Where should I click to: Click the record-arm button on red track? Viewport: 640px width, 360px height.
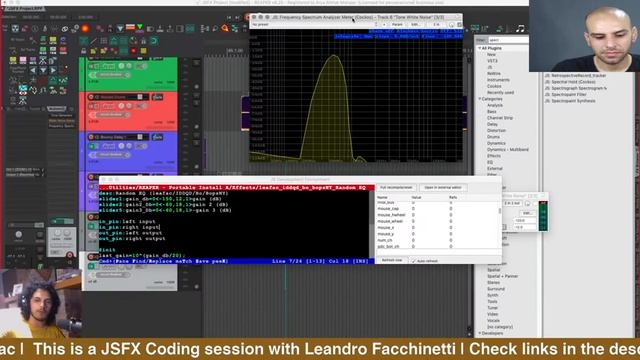pyautogui.click(x=91, y=97)
